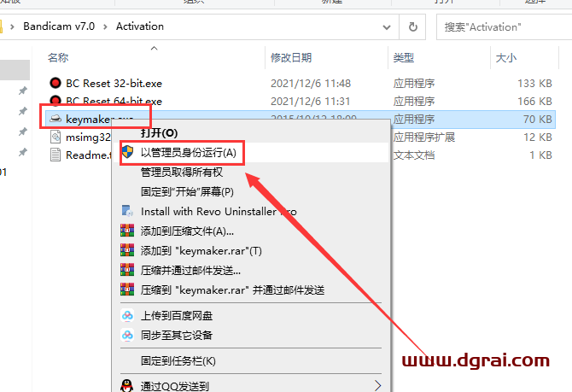Click the keymaker.exe file icon
The height and width of the screenshot is (392, 572).
click(55, 119)
